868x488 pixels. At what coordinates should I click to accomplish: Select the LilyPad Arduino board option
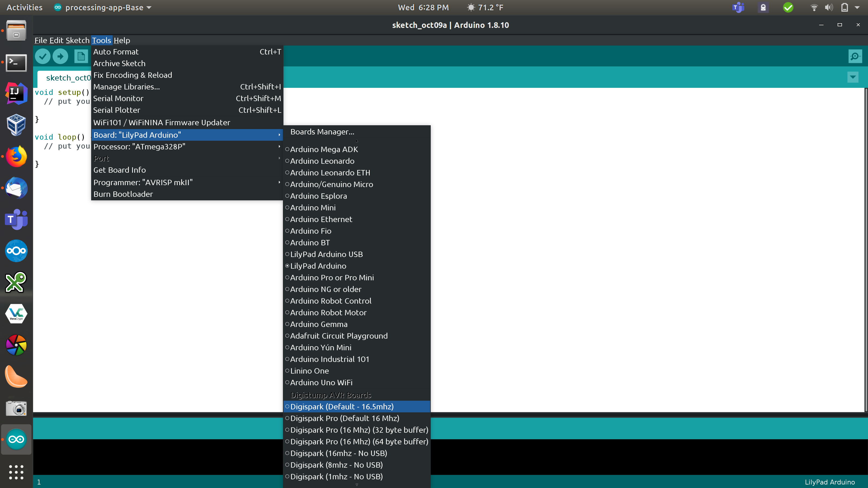[357, 266]
